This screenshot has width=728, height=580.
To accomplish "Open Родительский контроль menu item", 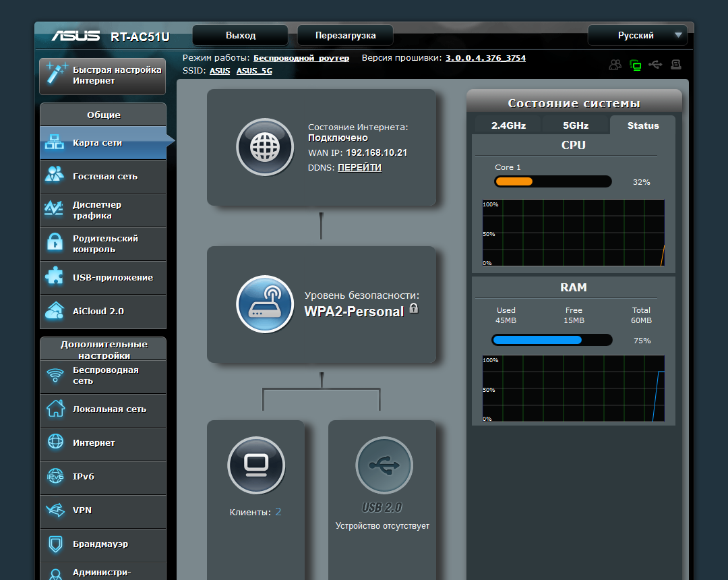I will pyautogui.click(x=103, y=243).
